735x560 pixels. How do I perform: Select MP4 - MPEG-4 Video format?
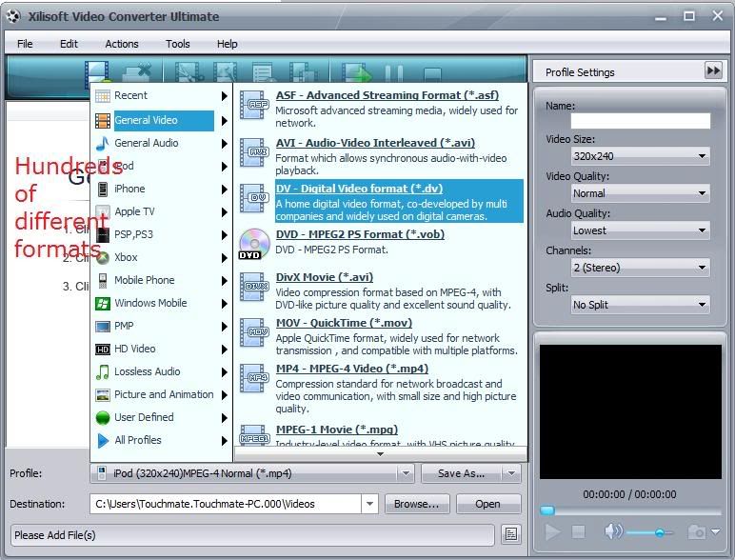(352, 369)
